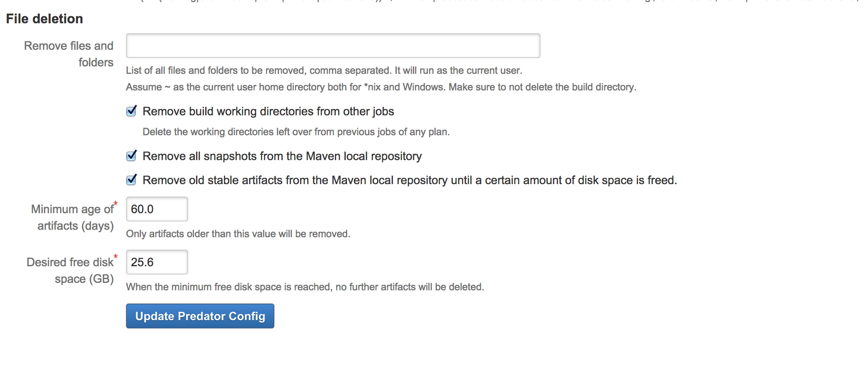Click the 'Minimum age of artifacts (days)' label
868x389 pixels.
coord(72,217)
